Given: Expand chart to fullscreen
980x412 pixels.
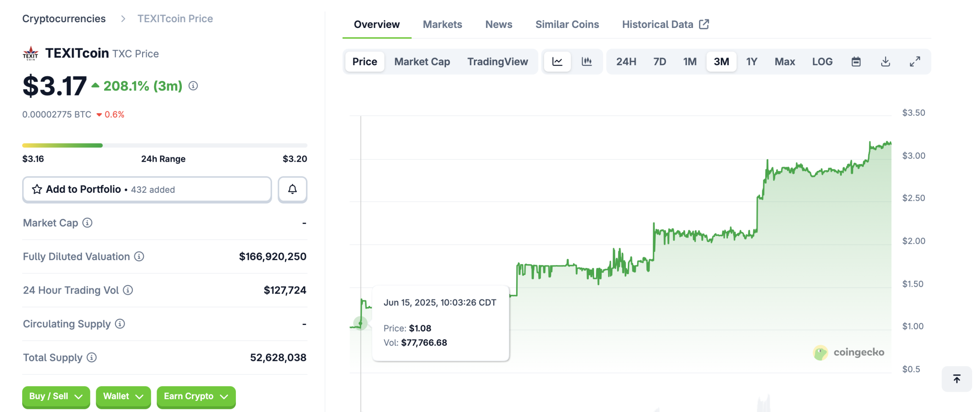Looking at the screenshot, I should coord(915,61).
